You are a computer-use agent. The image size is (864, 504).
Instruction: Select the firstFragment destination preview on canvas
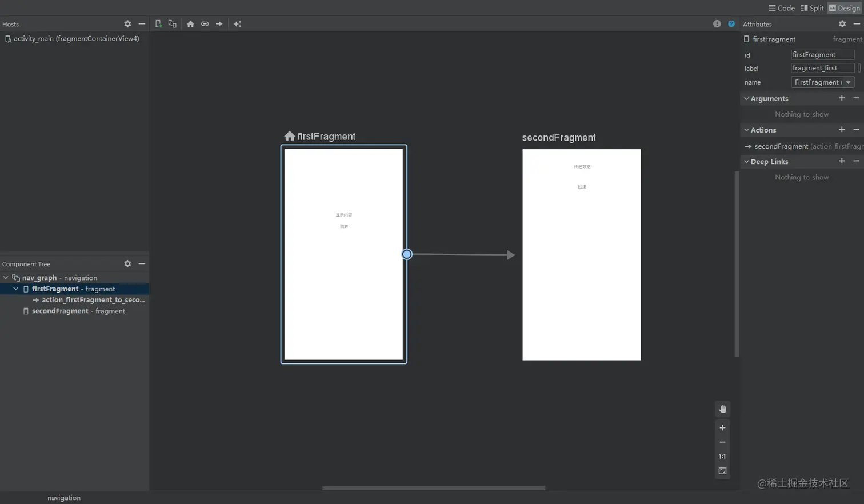(x=343, y=254)
